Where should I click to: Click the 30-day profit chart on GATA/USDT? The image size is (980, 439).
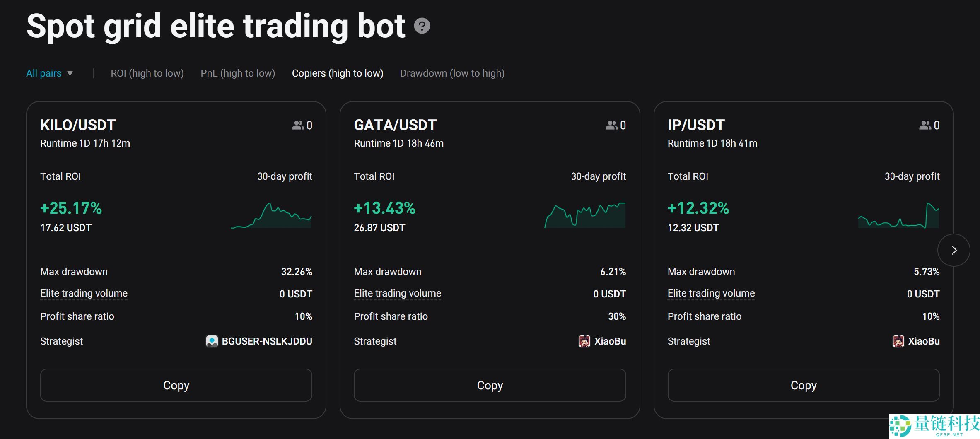tap(584, 213)
